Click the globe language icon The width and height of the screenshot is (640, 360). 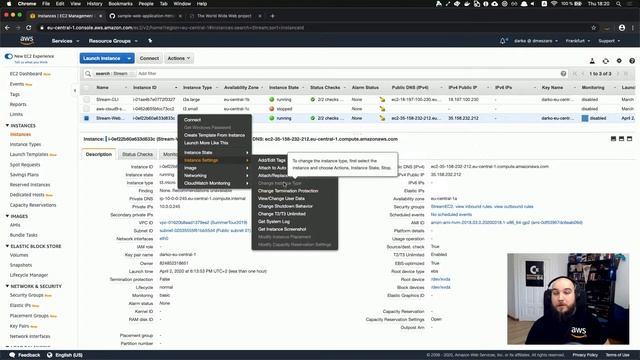click(x=49, y=355)
